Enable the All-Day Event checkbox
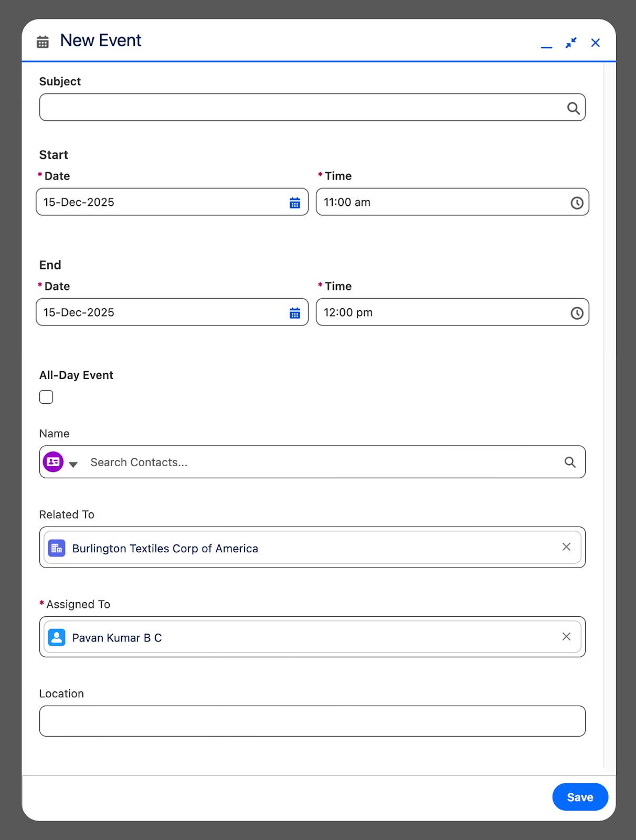636x840 pixels. (46, 397)
